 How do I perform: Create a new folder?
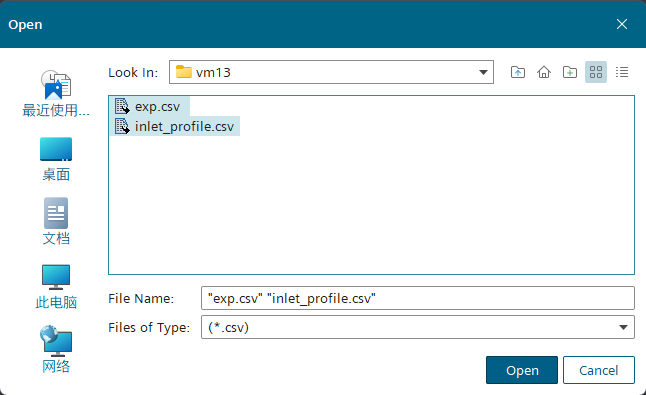570,72
